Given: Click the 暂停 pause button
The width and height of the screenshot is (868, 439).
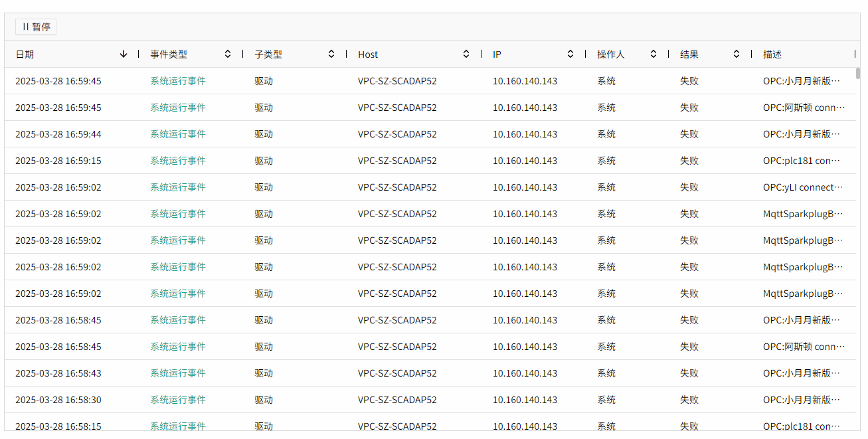Looking at the screenshot, I should point(36,27).
